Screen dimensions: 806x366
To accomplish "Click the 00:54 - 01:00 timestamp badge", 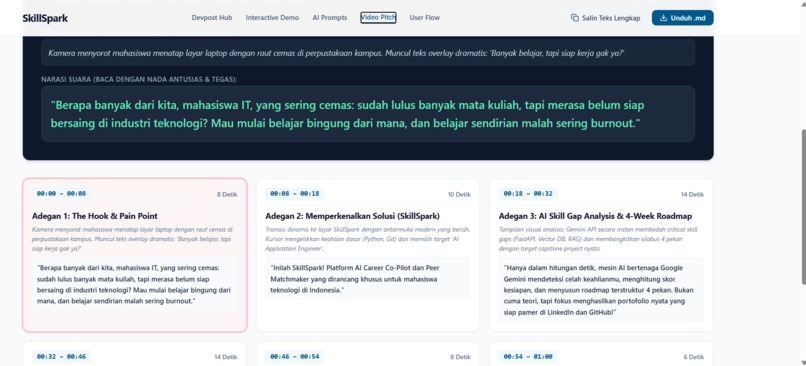I will tap(528, 357).
